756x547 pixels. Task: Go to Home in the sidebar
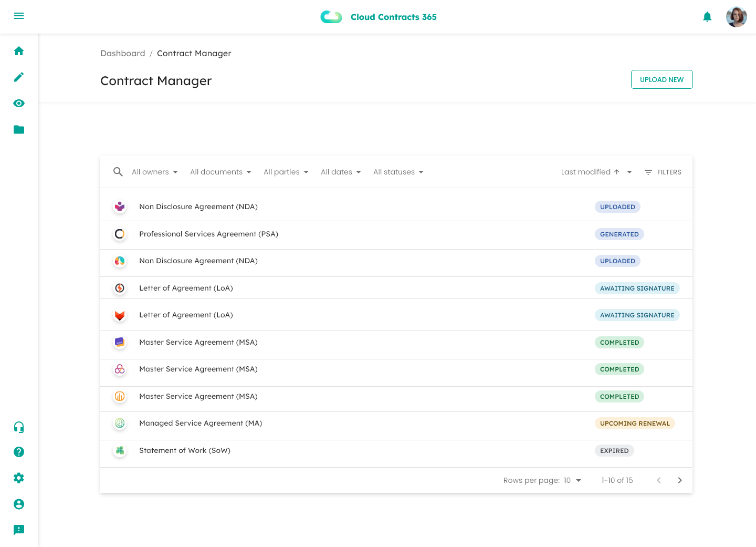coord(19,51)
